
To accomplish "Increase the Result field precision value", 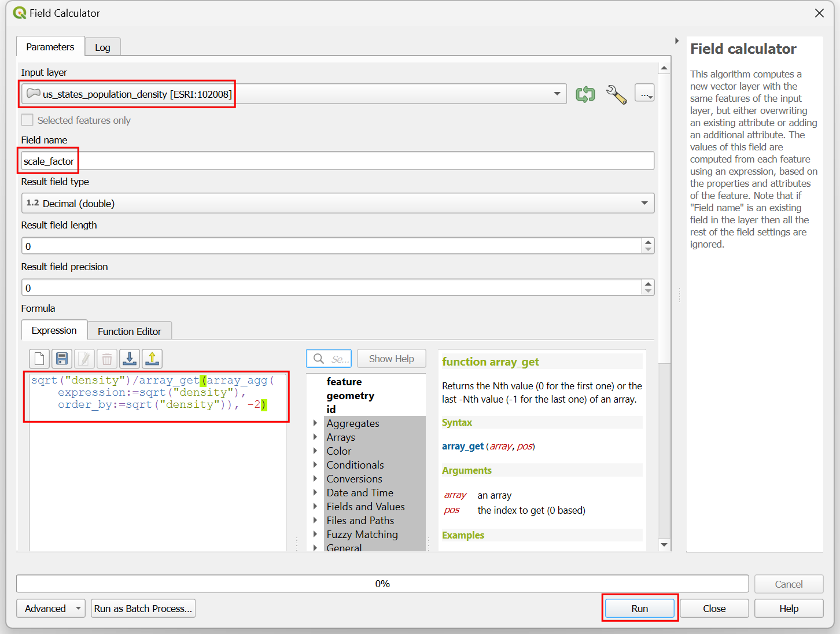I will pos(648,283).
